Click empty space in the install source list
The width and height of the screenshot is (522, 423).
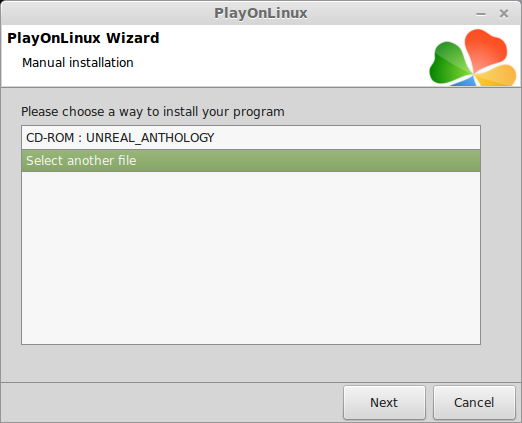tap(251, 258)
